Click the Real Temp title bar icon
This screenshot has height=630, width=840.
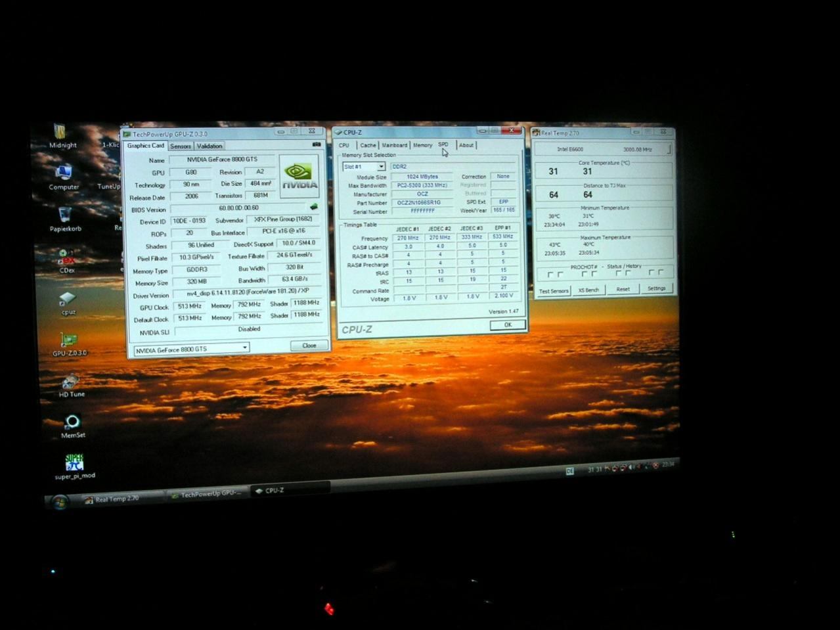click(x=536, y=133)
